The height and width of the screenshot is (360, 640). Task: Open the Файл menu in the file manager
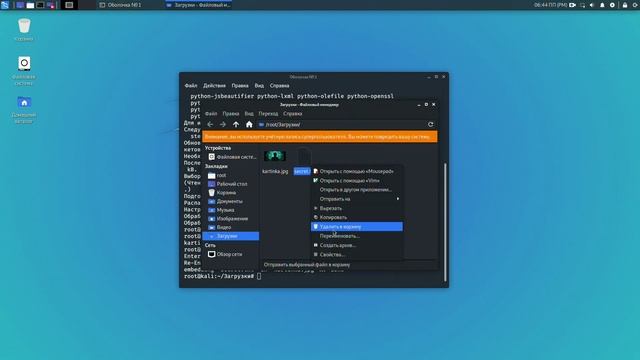click(211, 113)
